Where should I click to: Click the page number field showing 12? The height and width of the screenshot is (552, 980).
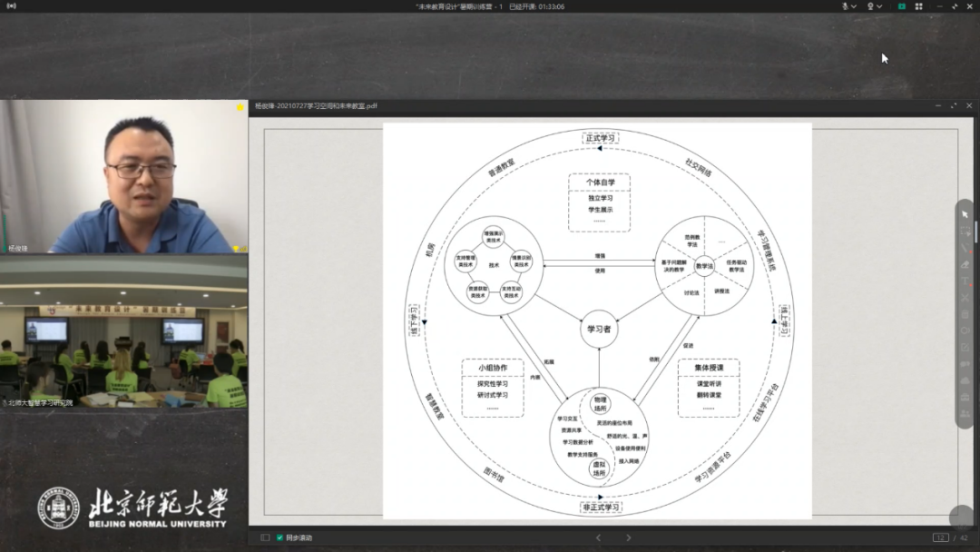click(940, 537)
